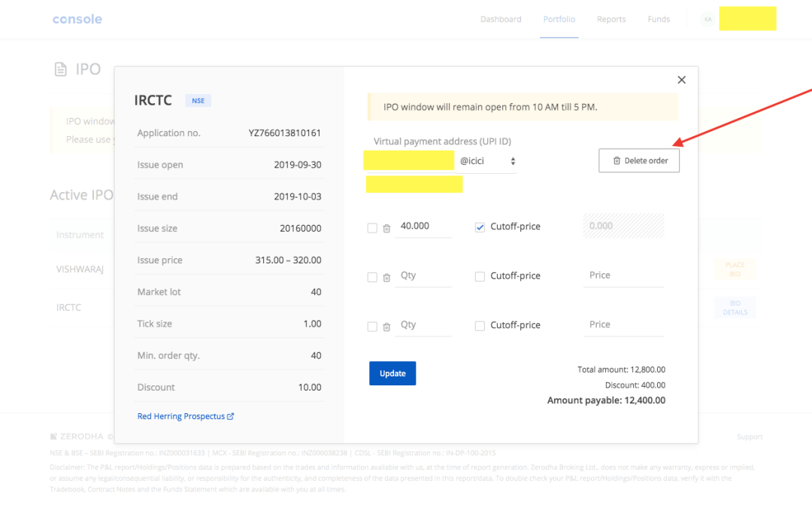Tick the second bid row selection checkbox
This screenshot has height=508, width=812.
[372, 277]
